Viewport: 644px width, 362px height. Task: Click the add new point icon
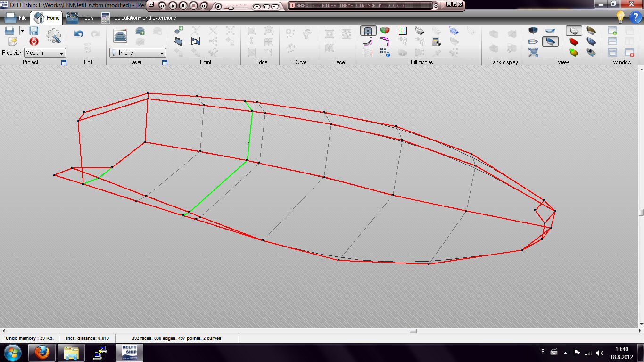[x=179, y=31]
